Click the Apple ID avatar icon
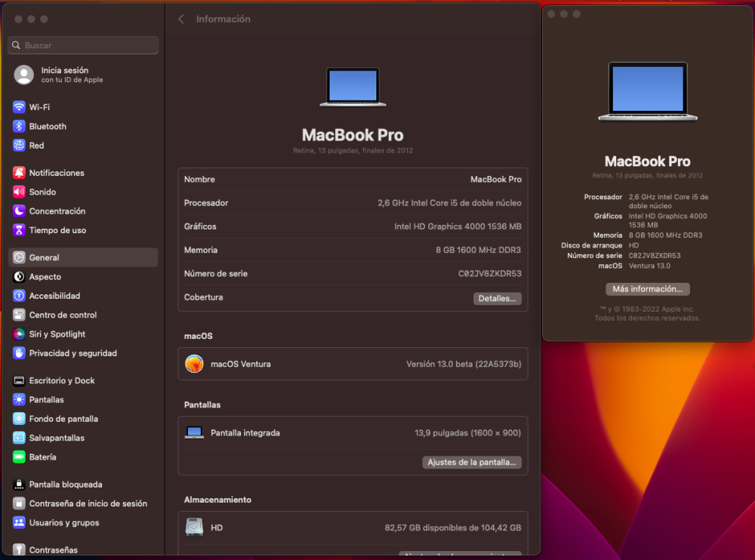 pos(23,75)
